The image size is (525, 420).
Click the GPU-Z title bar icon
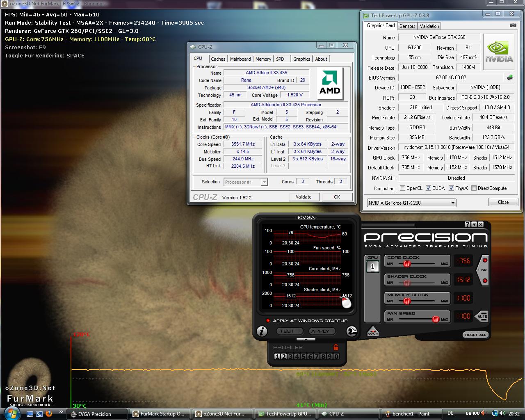366,16
